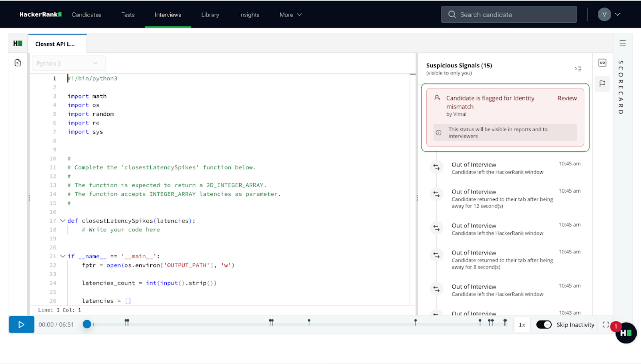Collapse the Suspicious Signals panel icon
Viewport: 641px width, 364px height.
[578, 68]
